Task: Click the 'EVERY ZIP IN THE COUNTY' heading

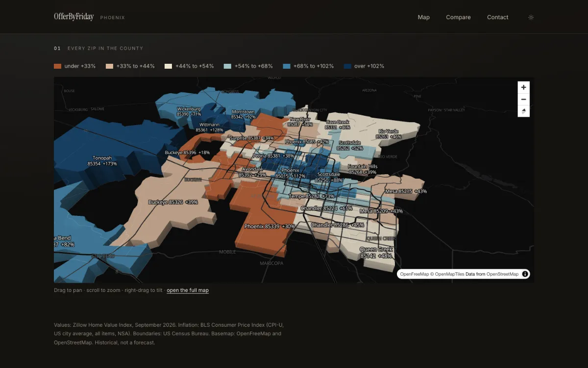Action: point(105,49)
